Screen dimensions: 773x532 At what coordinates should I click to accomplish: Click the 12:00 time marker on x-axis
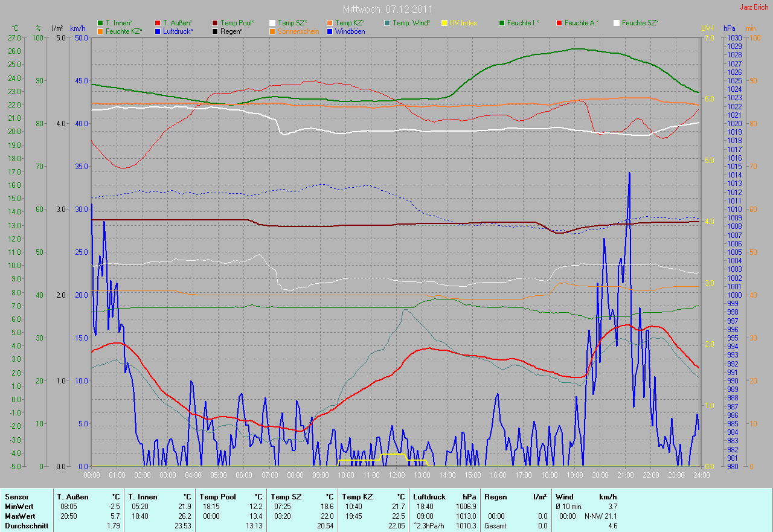coord(396,475)
